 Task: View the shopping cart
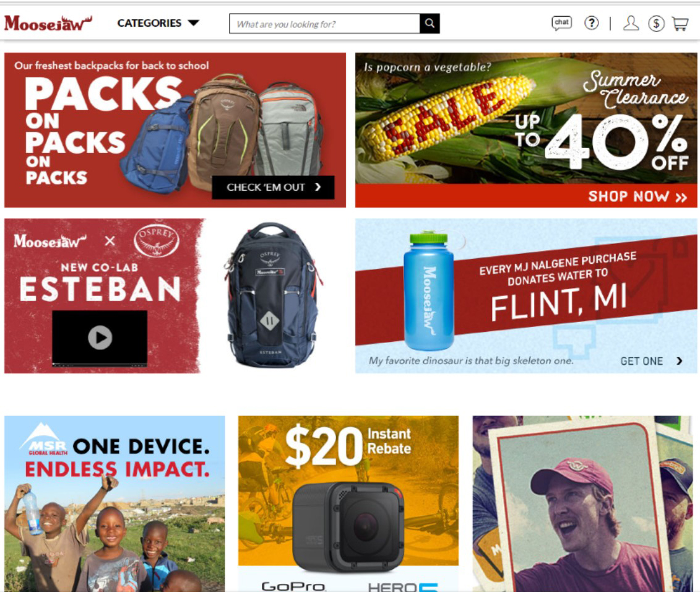(x=680, y=24)
